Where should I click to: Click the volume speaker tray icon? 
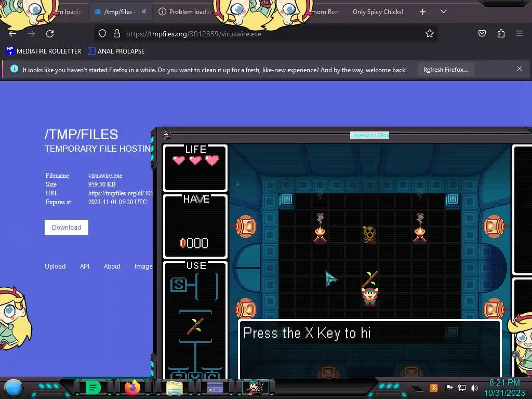474,388
